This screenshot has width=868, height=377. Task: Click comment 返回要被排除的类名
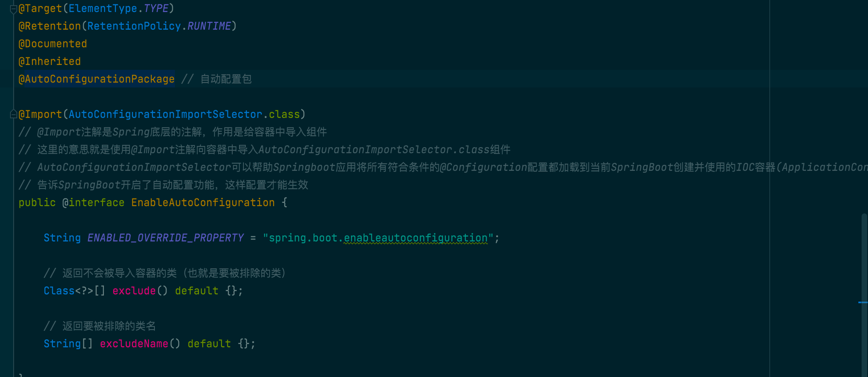tap(100, 326)
